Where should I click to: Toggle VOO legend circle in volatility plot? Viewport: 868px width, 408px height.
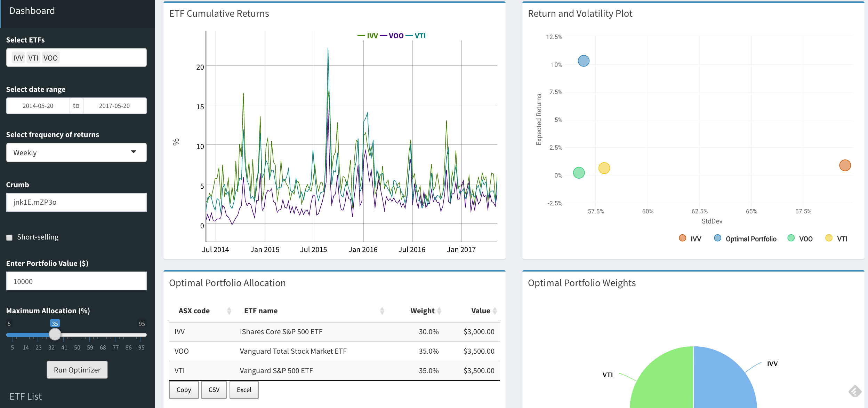click(791, 238)
